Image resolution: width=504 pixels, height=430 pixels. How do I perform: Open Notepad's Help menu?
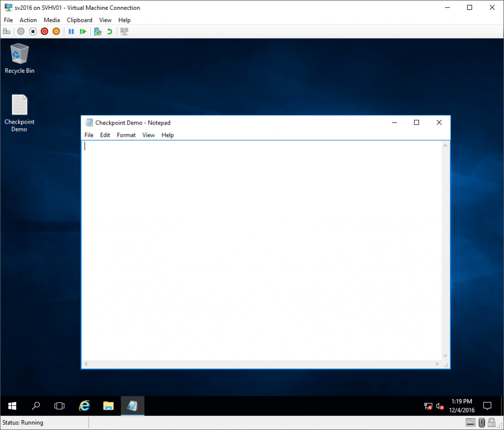167,135
